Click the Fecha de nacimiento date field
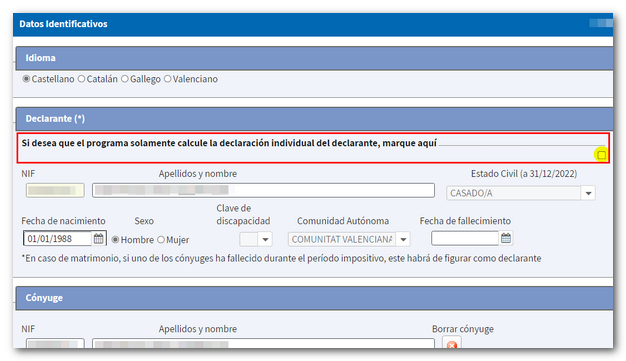This screenshot has width=626, height=361. click(58, 239)
